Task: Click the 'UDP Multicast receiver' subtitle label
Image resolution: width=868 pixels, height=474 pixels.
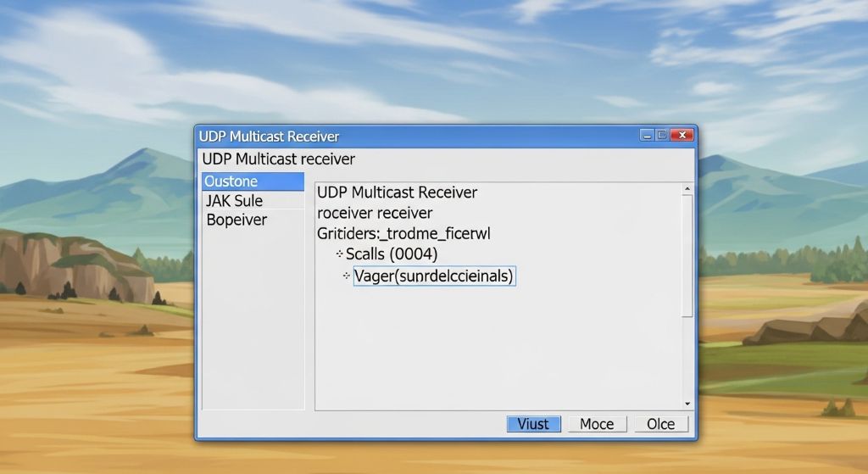Action: click(278, 159)
